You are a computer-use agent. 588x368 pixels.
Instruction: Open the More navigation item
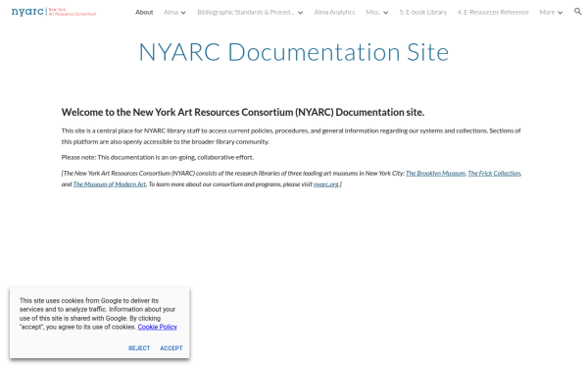pos(547,12)
